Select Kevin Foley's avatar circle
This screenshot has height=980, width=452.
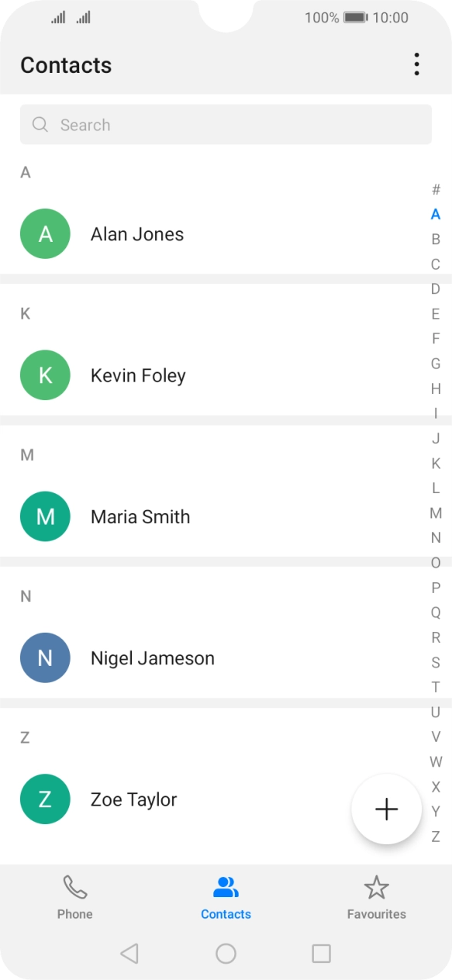coord(45,374)
